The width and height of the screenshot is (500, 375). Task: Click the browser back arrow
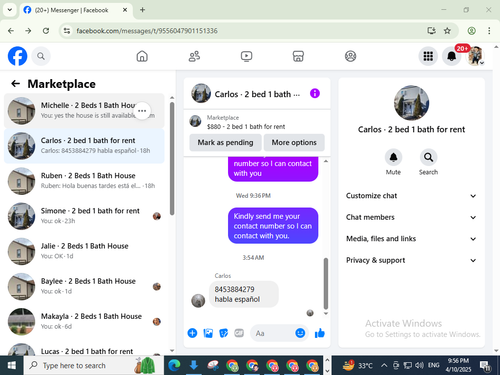point(11,31)
